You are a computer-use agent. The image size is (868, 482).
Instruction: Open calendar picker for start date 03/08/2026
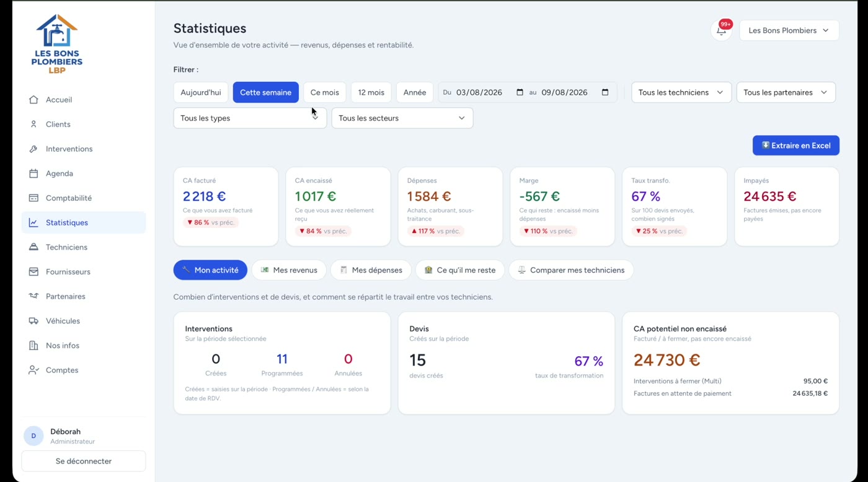pyautogui.click(x=520, y=92)
